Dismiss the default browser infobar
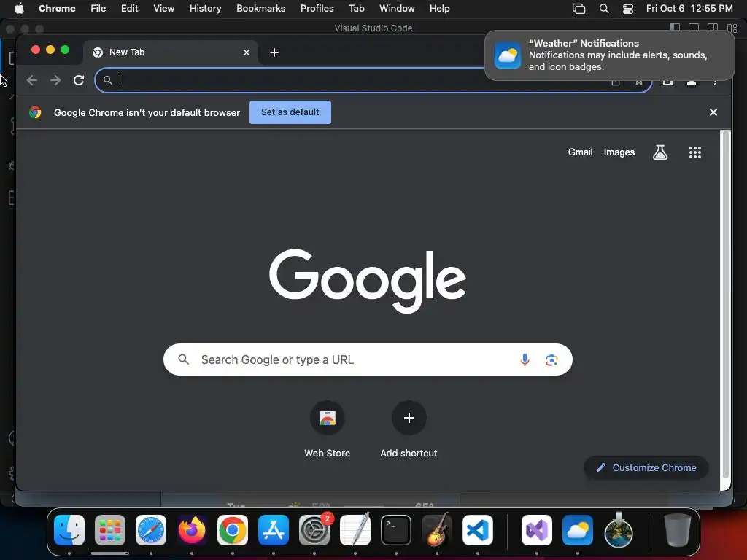 pyautogui.click(x=713, y=112)
